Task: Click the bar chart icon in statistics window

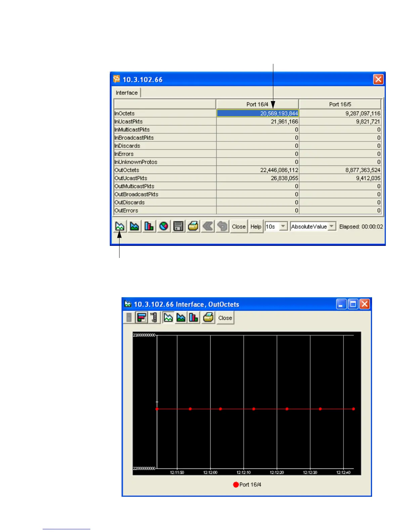Action: pyautogui.click(x=149, y=226)
